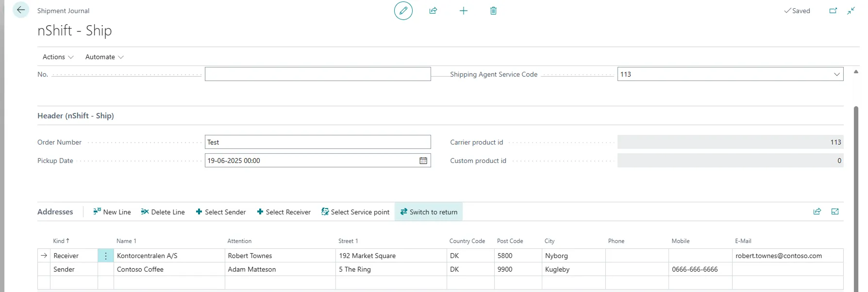Open the Pickup Date calendar picker
The height and width of the screenshot is (292, 868).
423,161
